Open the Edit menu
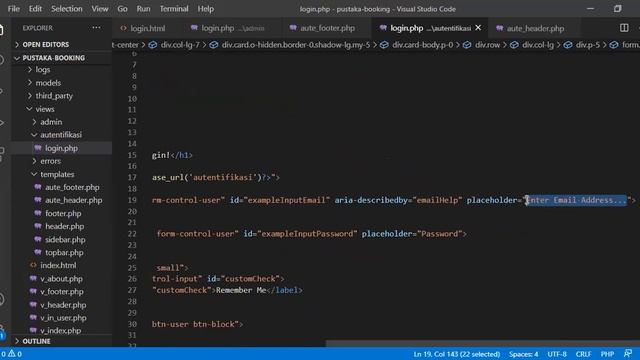This screenshot has width=640, height=360. click(x=35, y=9)
